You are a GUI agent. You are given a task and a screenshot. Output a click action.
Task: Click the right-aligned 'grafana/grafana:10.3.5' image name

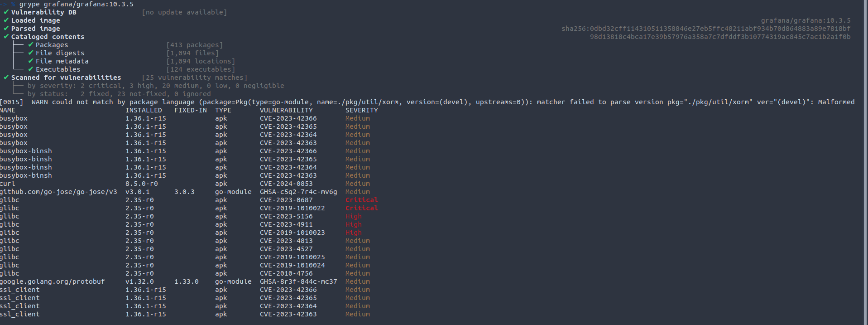point(806,20)
